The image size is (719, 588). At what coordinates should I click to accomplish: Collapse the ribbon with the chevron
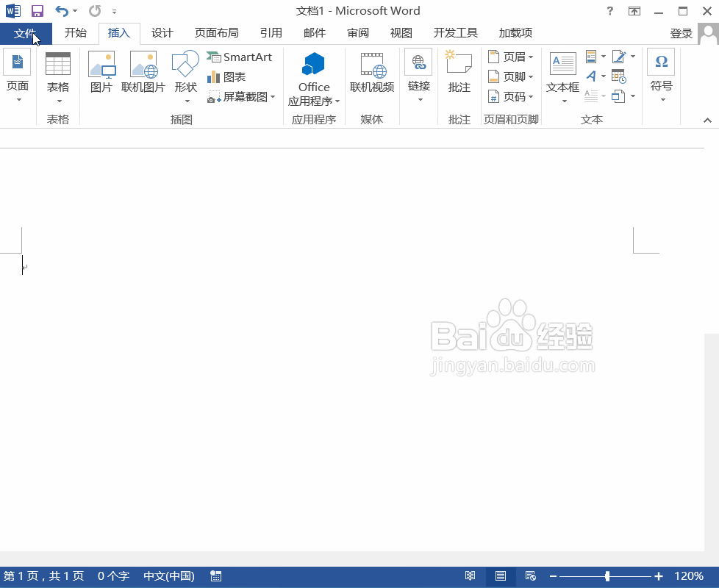[x=707, y=120]
